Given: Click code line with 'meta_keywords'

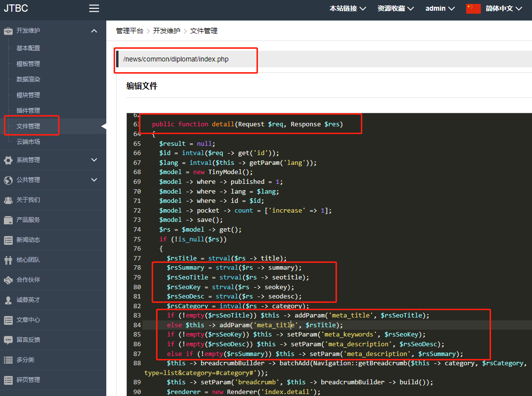Looking at the screenshot, I should 296,335.
